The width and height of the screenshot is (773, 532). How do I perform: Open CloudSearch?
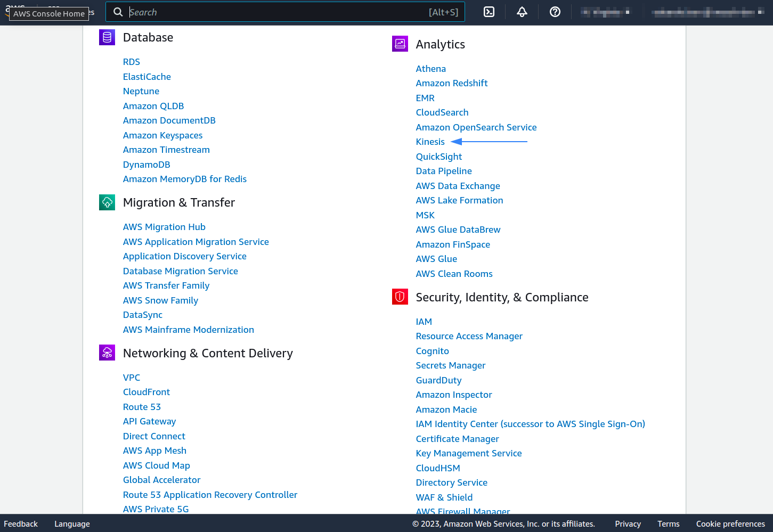pos(442,112)
